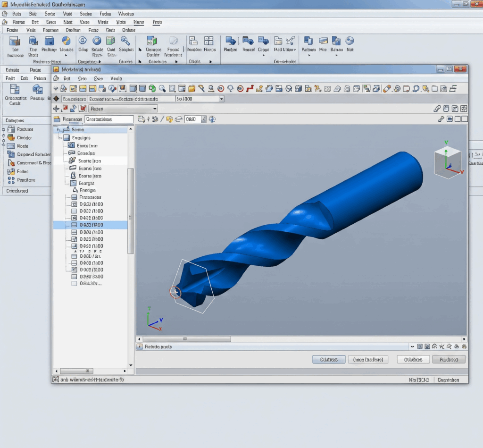Select the red stepped-line tool icon
This screenshot has width=483, height=448.
(250, 88)
